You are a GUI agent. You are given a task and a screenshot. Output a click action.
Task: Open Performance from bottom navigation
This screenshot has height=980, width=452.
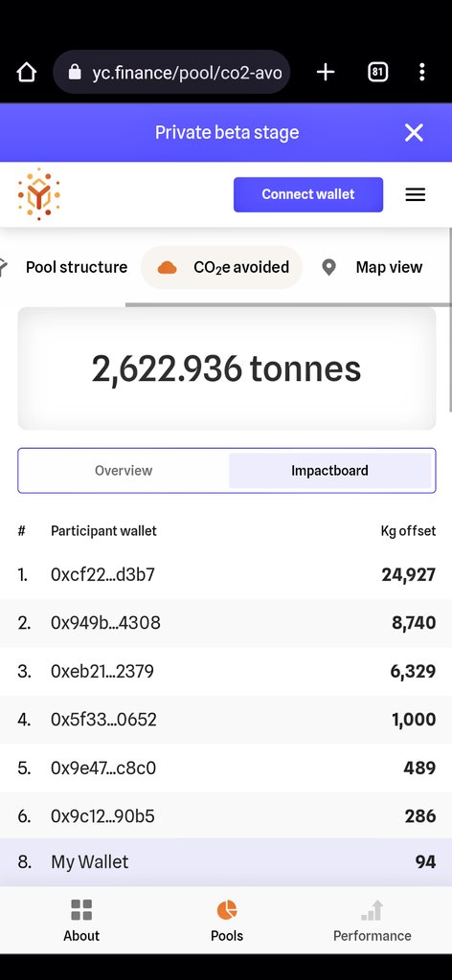[x=372, y=920]
